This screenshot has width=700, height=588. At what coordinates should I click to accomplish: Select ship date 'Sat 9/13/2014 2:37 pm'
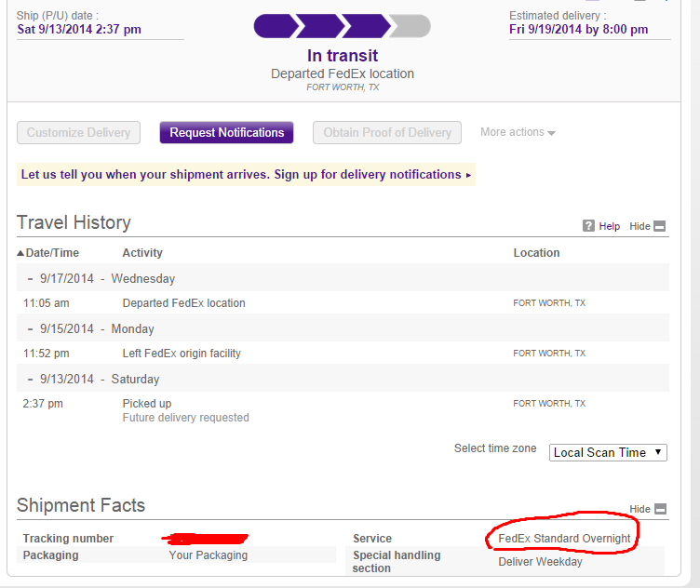pos(79,30)
